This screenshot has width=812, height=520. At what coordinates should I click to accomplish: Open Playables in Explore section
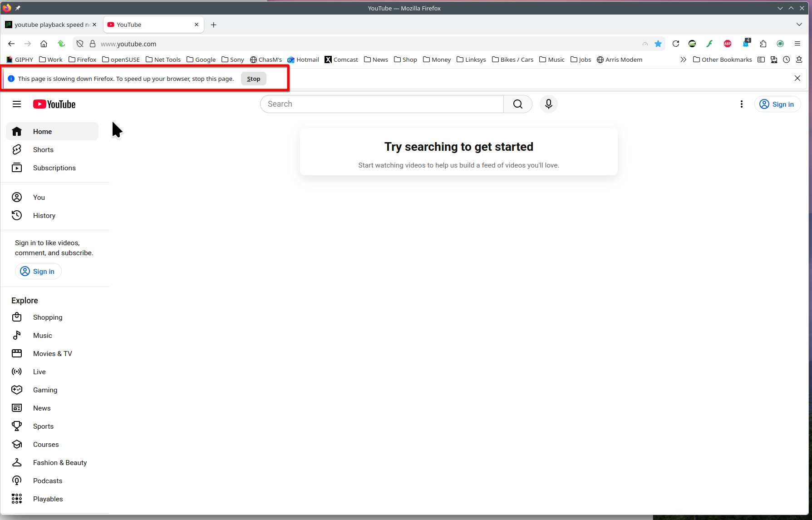pos(52,499)
